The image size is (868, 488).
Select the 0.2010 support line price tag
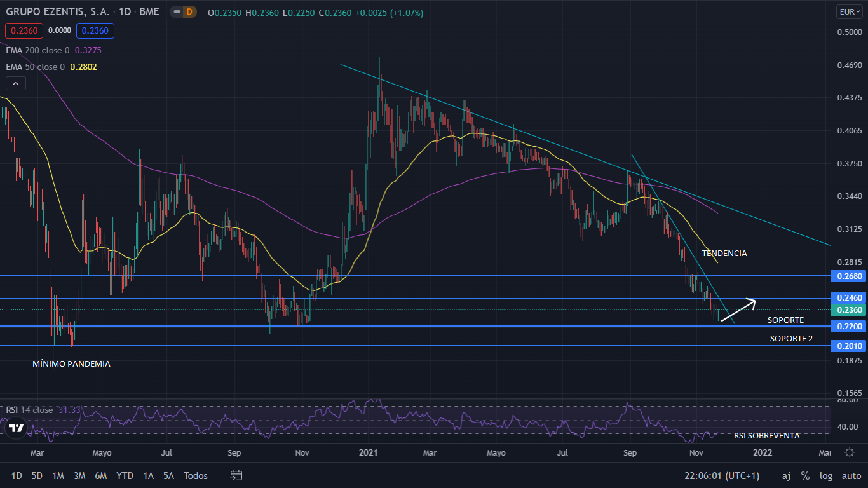pos(850,346)
